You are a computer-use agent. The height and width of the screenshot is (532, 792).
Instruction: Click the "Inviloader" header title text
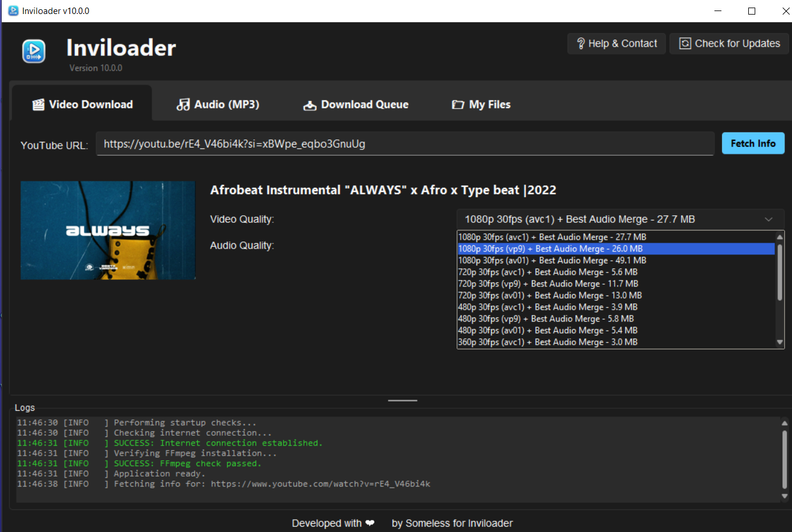click(121, 48)
